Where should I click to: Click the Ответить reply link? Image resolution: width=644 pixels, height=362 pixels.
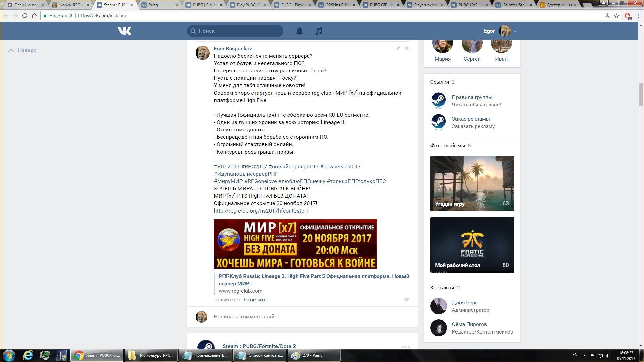[255, 300]
